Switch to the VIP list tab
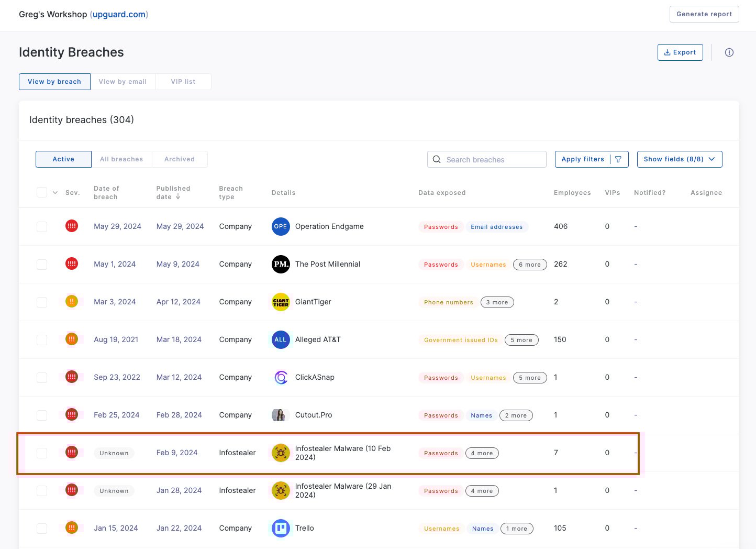756x549 pixels. click(183, 81)
